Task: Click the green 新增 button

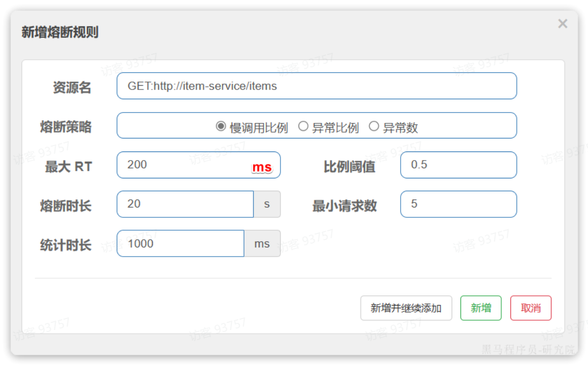Action: coord(481,308)
